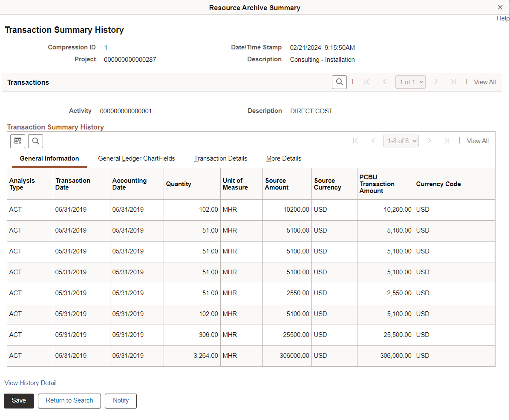Advance to the next row set in the grid
Viewport: 510px width, 420px height.
click(x=429, y=141)
